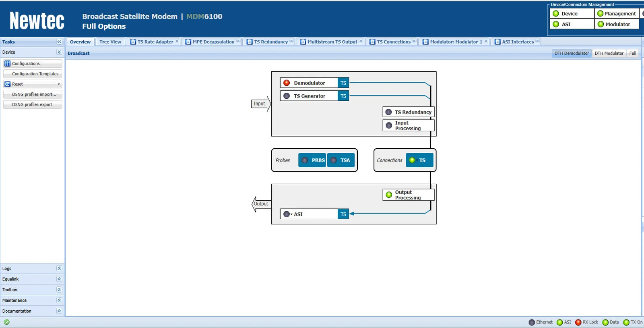Close the ASI Interfaces tab
Screen dimensions: 644x328
click(537, 41)
